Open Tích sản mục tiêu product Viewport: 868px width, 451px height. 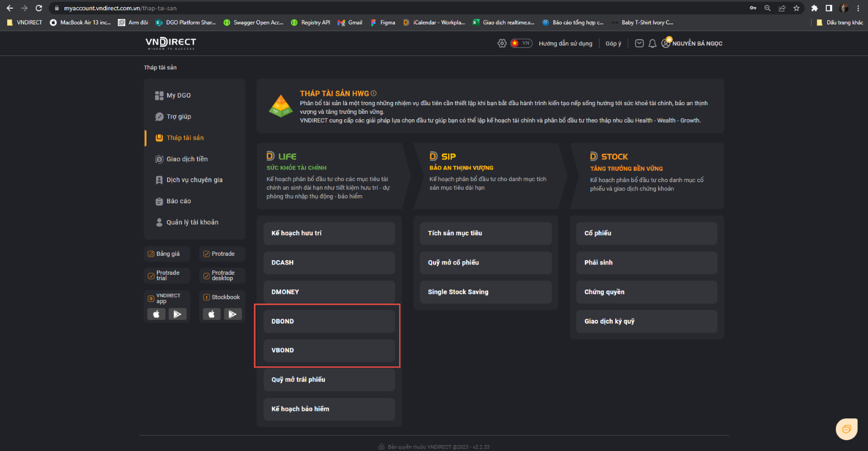[x=486, y=233]
